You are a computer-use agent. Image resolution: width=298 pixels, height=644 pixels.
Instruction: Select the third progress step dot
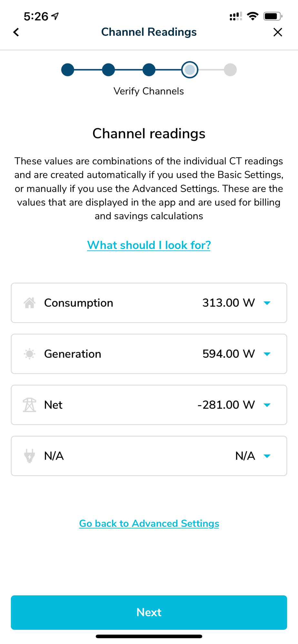[149, 70]
